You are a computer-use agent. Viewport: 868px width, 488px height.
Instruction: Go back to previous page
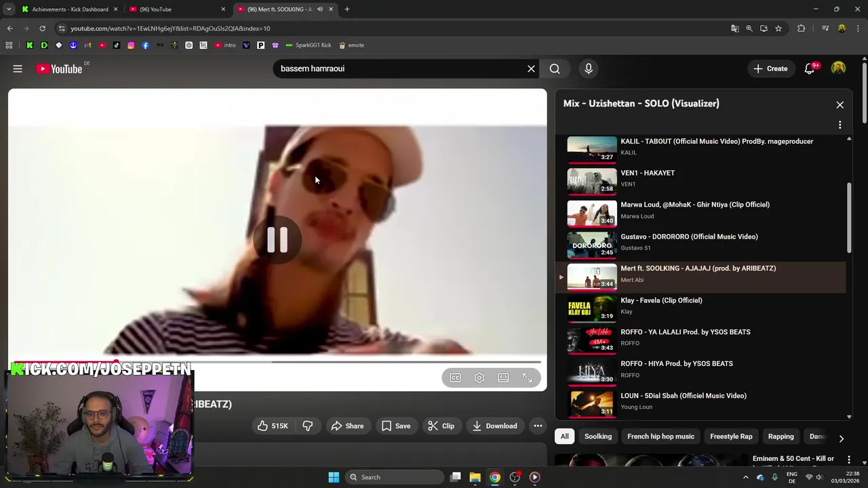tap(9, 28)
